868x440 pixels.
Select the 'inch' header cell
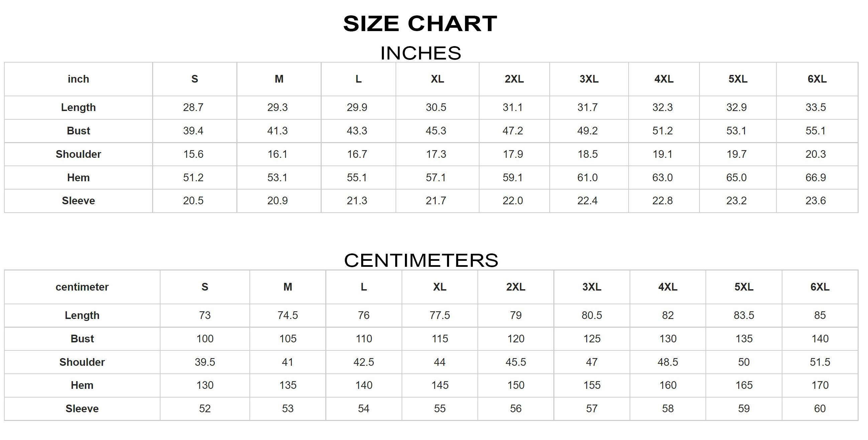(x=78, y=79)
